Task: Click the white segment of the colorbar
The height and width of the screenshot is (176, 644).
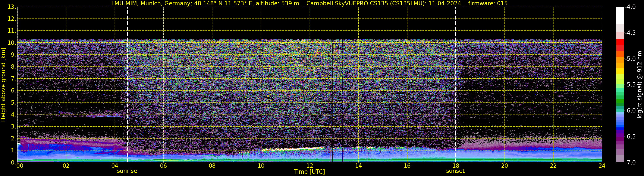Action: pyautogui.click(x=620, y=15)
